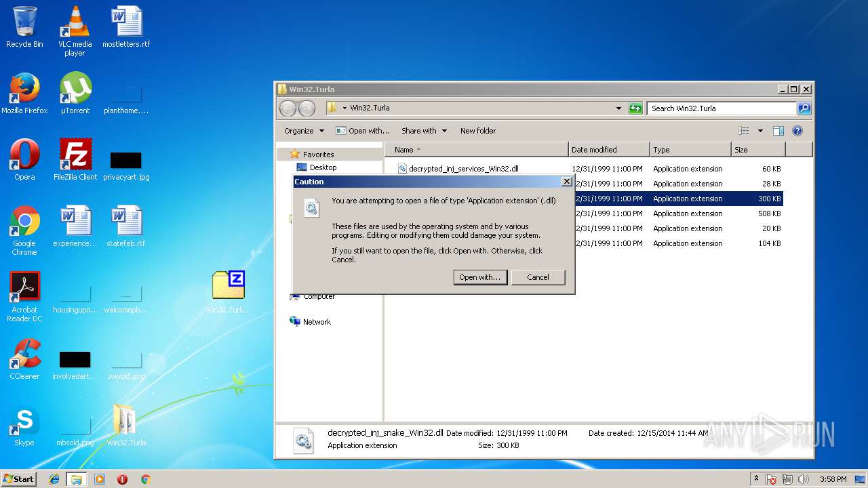The image size is (868, 488).
Task: Expand the view options dropdown arrow
Action: coord(760,131)
